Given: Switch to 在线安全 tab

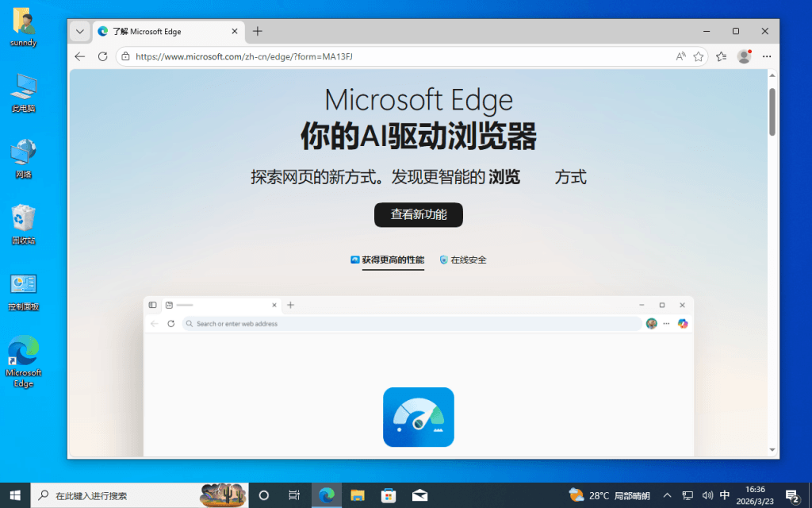Looking at the screenshot, I should click(x=463, y=260).
